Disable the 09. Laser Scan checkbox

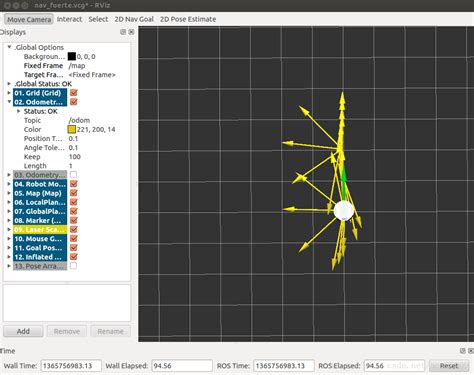pyautogui.click(x=74, y=229)
